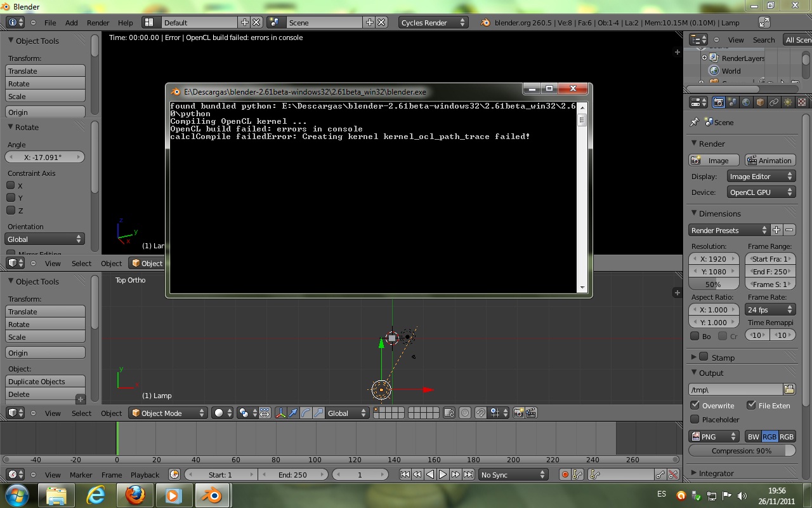Open the output path file browser
812x508 pixels.
(789, 389)
